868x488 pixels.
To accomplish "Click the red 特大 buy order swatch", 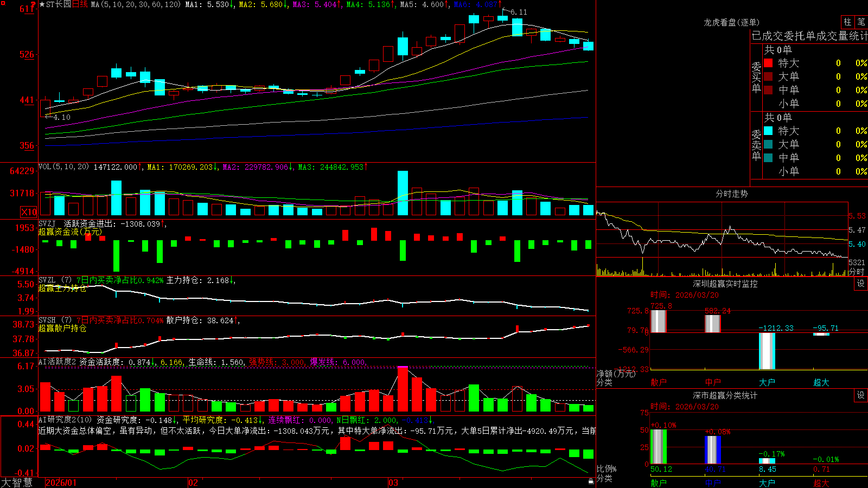I will click(x=768, y=63).
